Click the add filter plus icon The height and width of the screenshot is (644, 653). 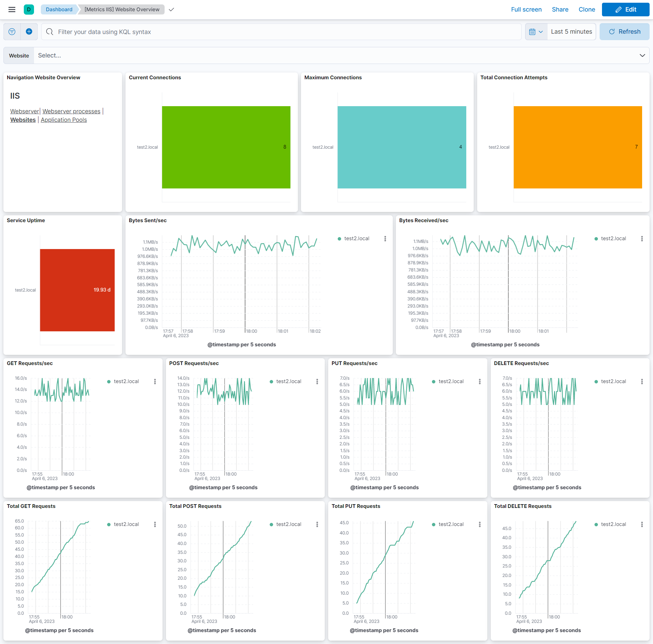click(x=29, y=32)
